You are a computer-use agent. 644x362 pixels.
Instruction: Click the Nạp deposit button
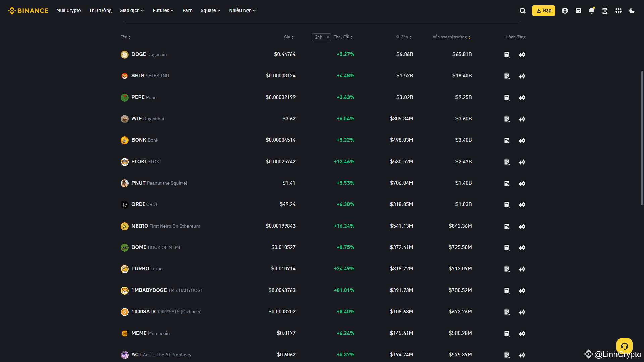click(543, 10)
